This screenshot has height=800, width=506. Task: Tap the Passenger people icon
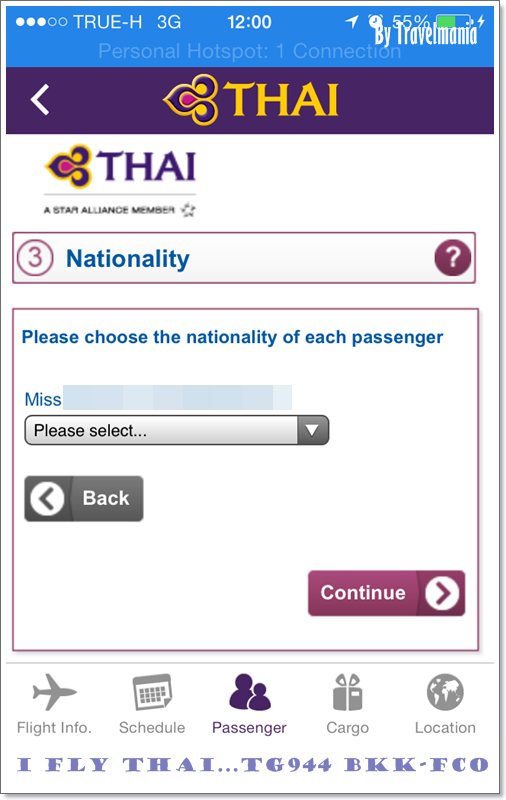pyautogui.click(x=249, y=692)
